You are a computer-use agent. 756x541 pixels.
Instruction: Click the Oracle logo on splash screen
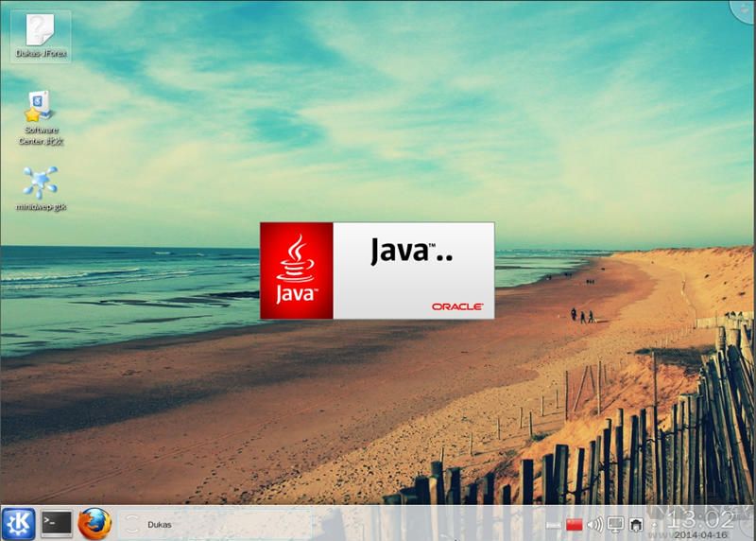click(x=457, y=306)
